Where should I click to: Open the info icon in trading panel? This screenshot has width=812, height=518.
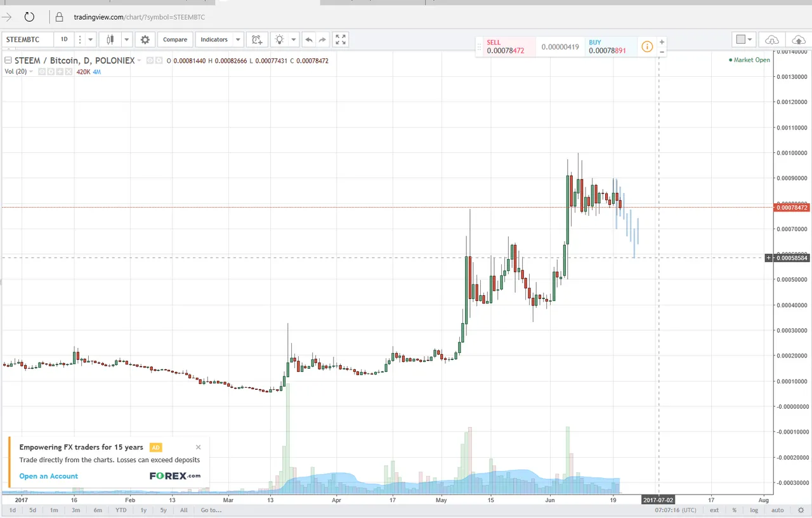tap(646, 46)
